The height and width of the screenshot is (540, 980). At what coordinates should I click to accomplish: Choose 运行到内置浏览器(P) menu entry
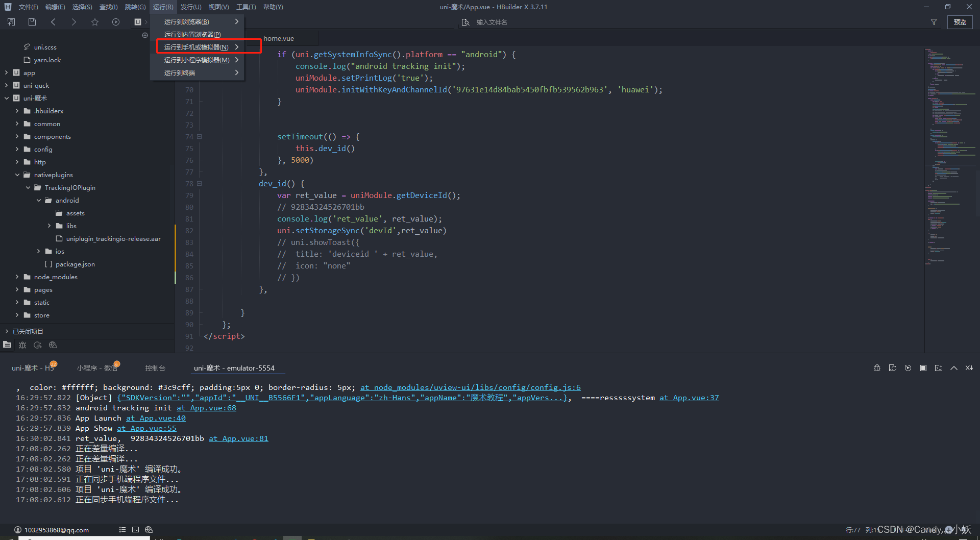coord(197,34)
